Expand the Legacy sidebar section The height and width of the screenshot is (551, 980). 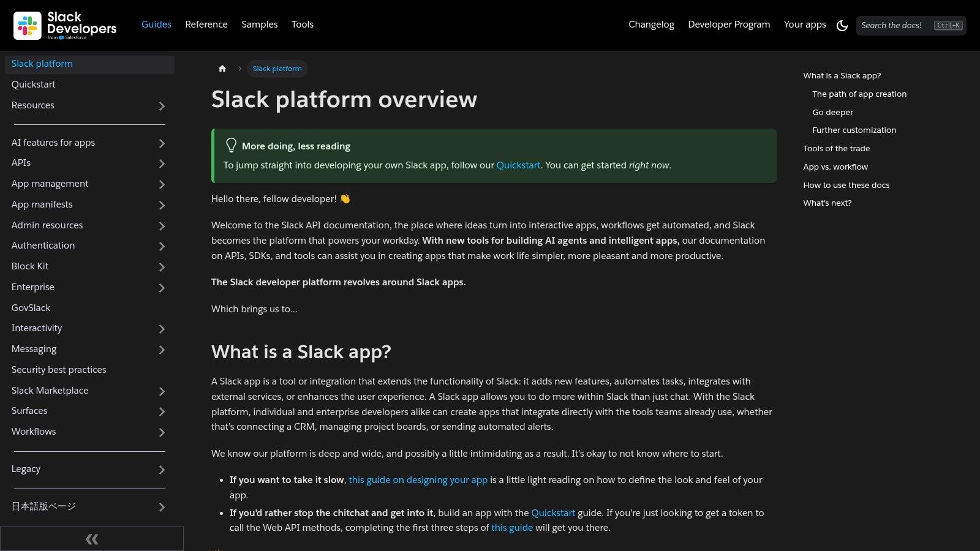click(162, 470)
